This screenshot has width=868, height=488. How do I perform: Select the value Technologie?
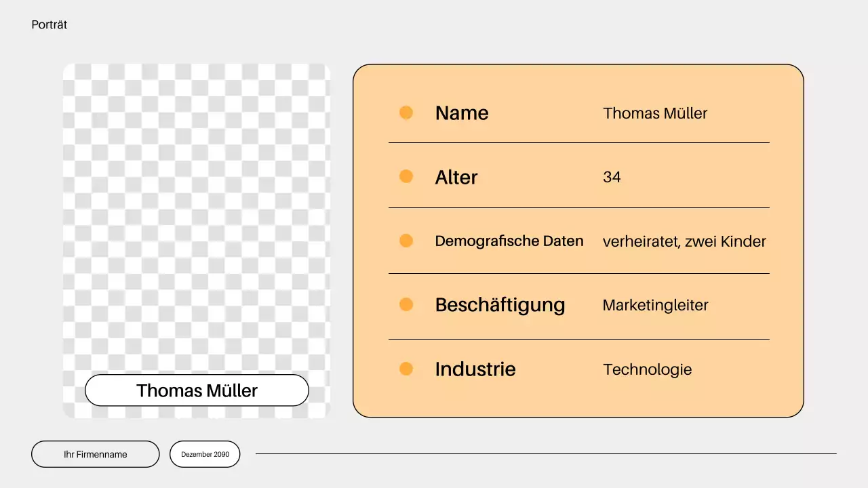[648, 369]
